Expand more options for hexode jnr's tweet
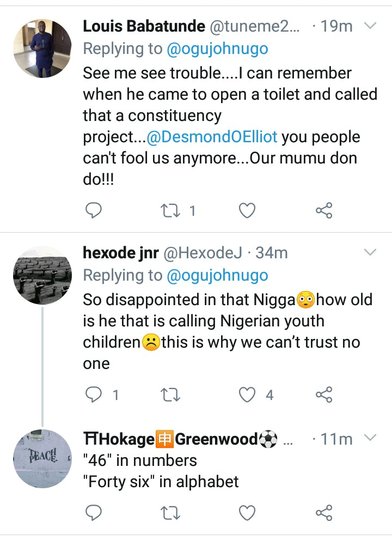The height and width of the screenshot is (540, 392). 370,252
